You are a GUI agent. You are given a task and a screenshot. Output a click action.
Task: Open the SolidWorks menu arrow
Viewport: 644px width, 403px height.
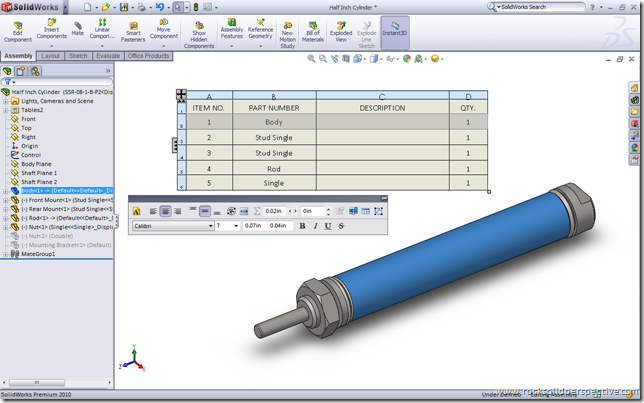tap(65, 7)
